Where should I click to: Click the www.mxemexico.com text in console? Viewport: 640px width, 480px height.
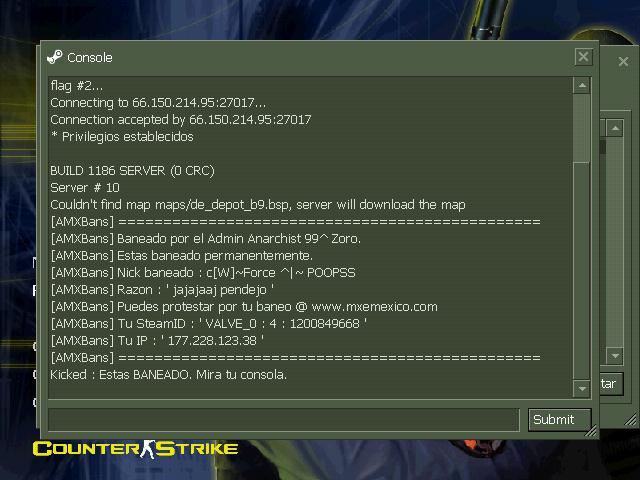pyautogui.click(x=374, y=307)
